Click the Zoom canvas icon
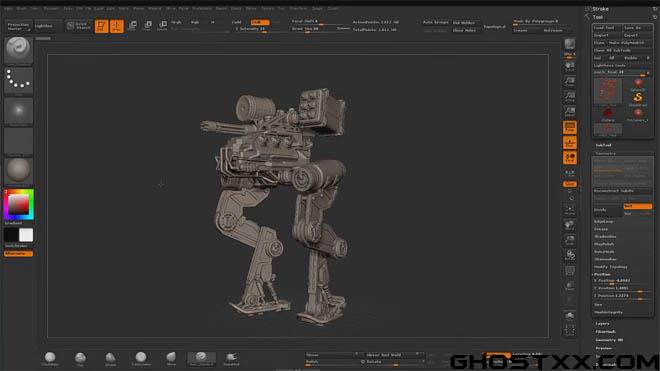 [570, 81]
